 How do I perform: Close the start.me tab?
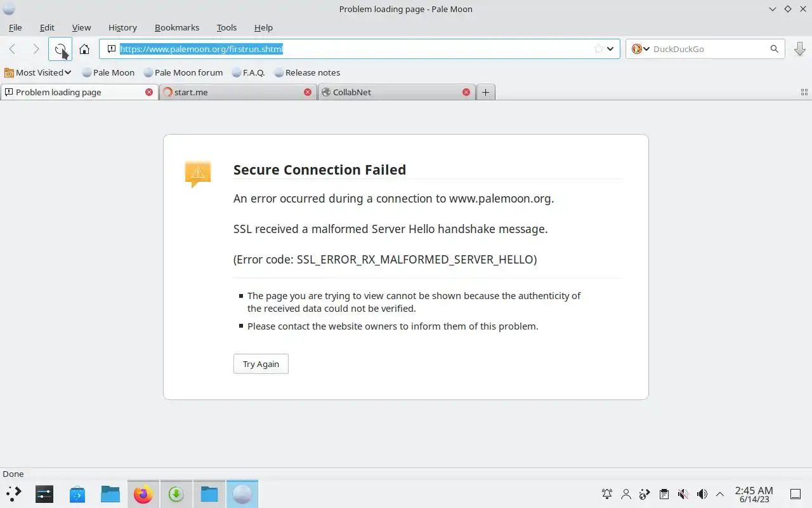click(308, 92)
